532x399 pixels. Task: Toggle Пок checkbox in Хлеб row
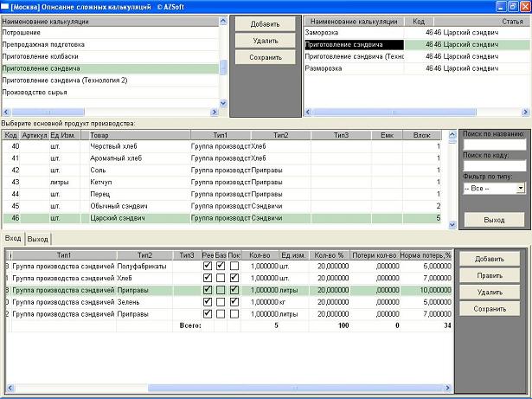(234, 278)
